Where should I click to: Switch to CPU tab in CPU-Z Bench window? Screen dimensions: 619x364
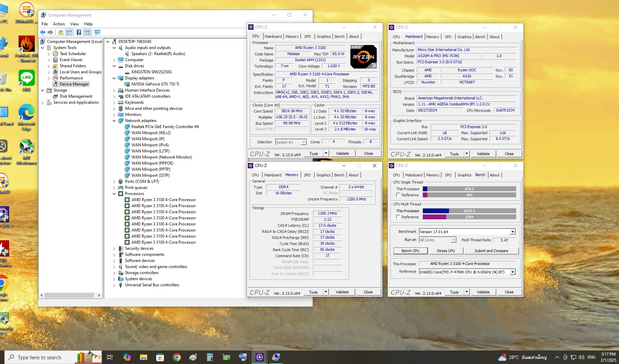pyautogui.click(x=396, y=175)
